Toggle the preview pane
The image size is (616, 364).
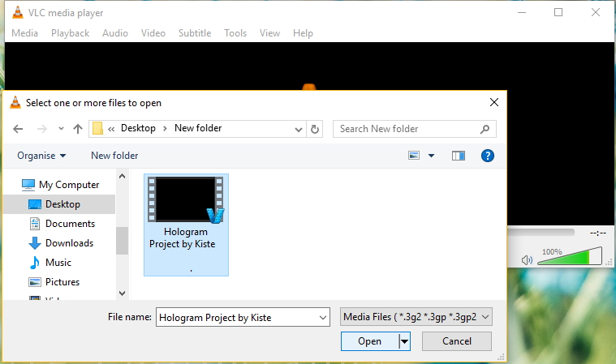[459, 156]
